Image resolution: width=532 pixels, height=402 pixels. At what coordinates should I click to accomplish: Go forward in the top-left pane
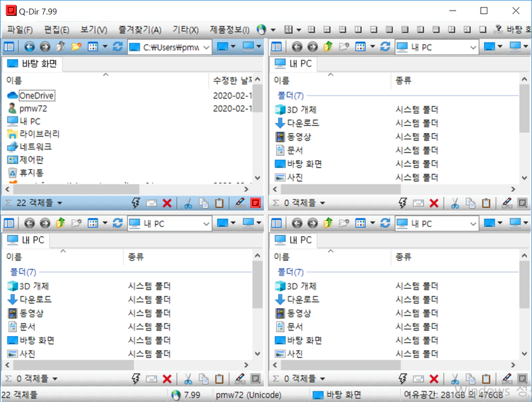45,47
